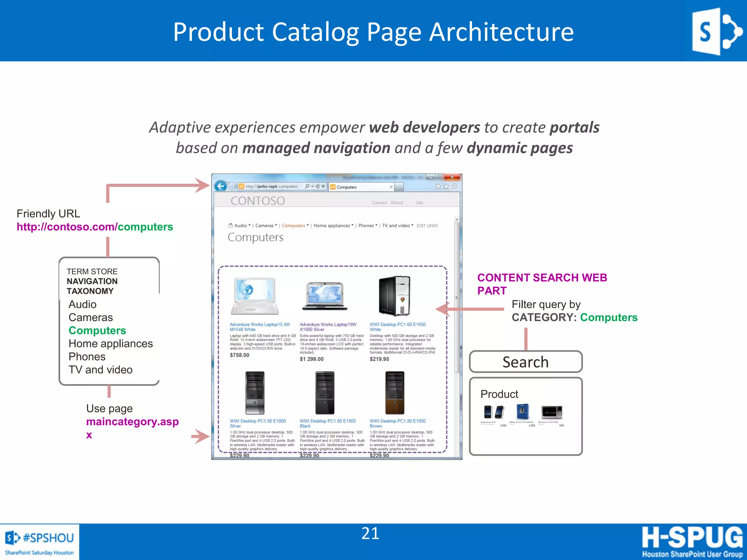Open the browser home icon
The height and width of the screenshot is (560, 747).
point(438,187)
